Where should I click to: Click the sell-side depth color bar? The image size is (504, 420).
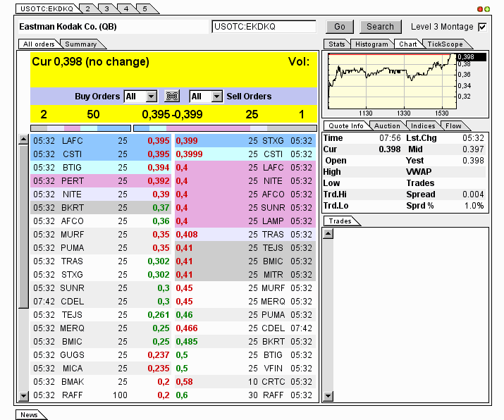tap(225, 128)
